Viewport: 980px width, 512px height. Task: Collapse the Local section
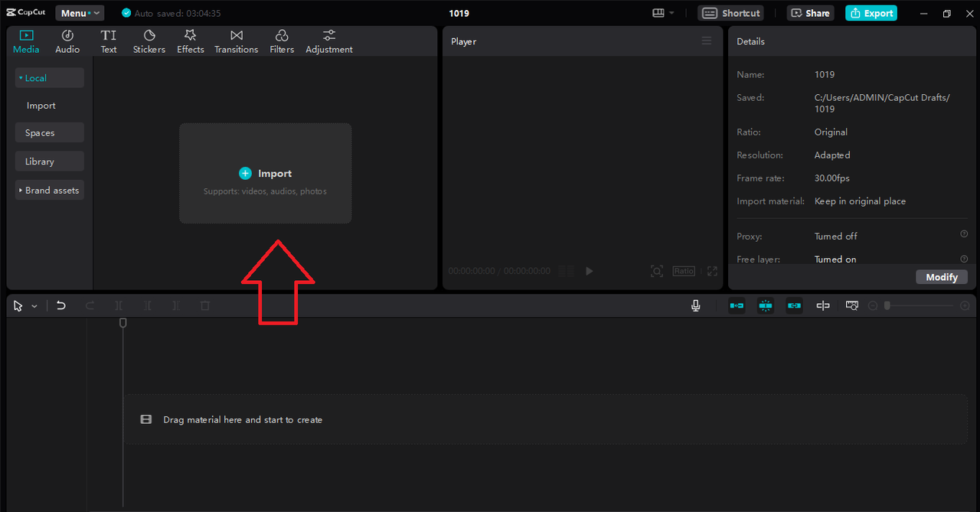(x=50, y=78)
